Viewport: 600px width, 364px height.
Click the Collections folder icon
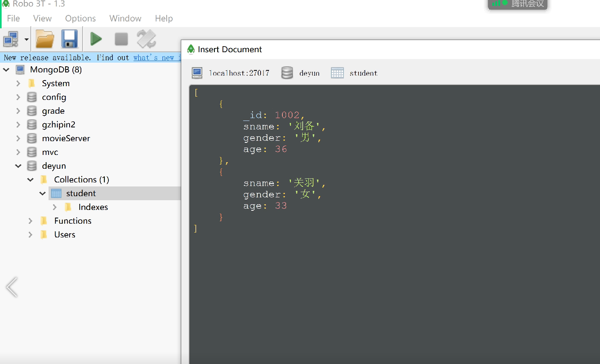(x=44, y=180)
